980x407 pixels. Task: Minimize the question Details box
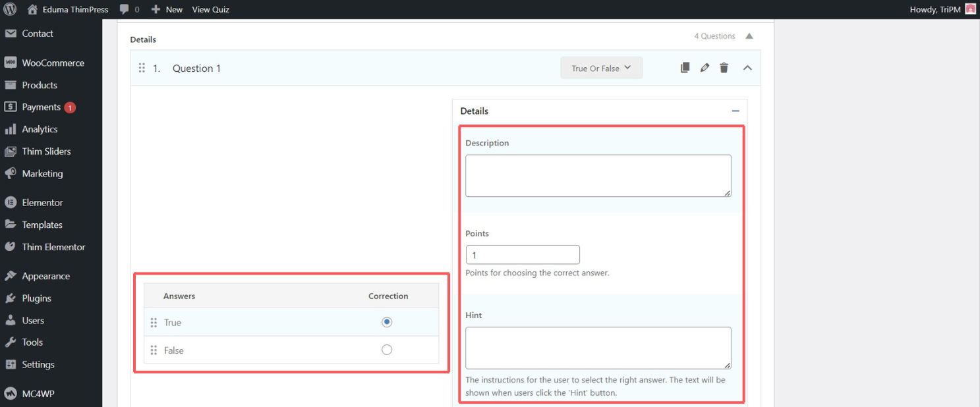pyautogui.click(x=735, y=111)
